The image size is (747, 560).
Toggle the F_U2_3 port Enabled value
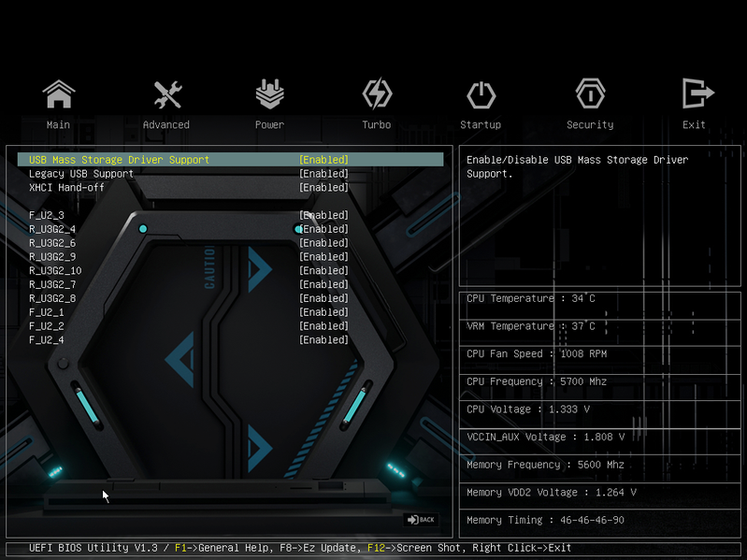(323, 215)
